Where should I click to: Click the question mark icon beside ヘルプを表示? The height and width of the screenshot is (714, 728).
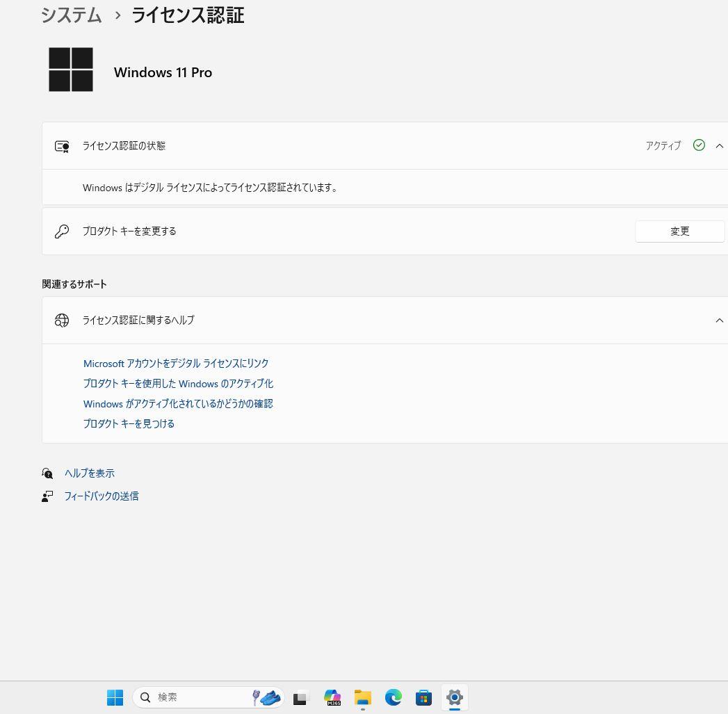pos(47,473)
